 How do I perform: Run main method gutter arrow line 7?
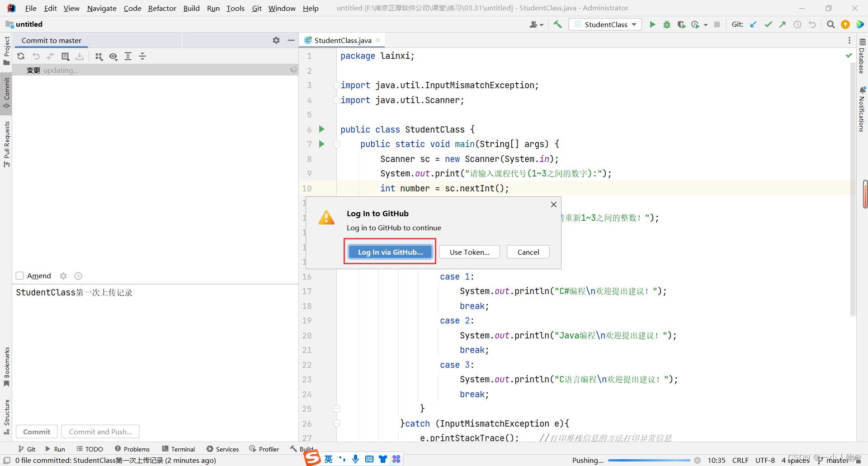[x=322, y=144]
